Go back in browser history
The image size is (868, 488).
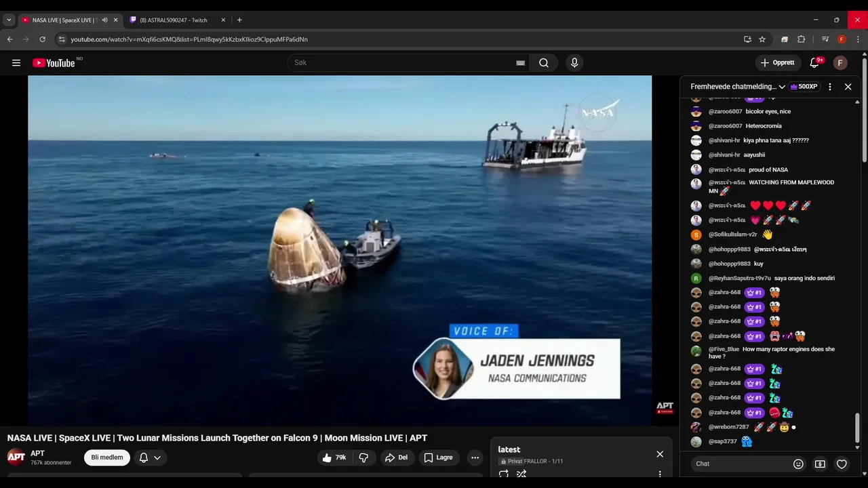[10, 39]
